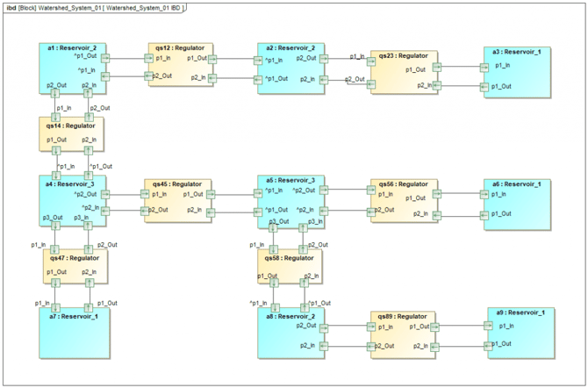Select the ^p2_In port on a4 : Reservoir_3
The image size is (588, 388).
click(x=105, y=211)
